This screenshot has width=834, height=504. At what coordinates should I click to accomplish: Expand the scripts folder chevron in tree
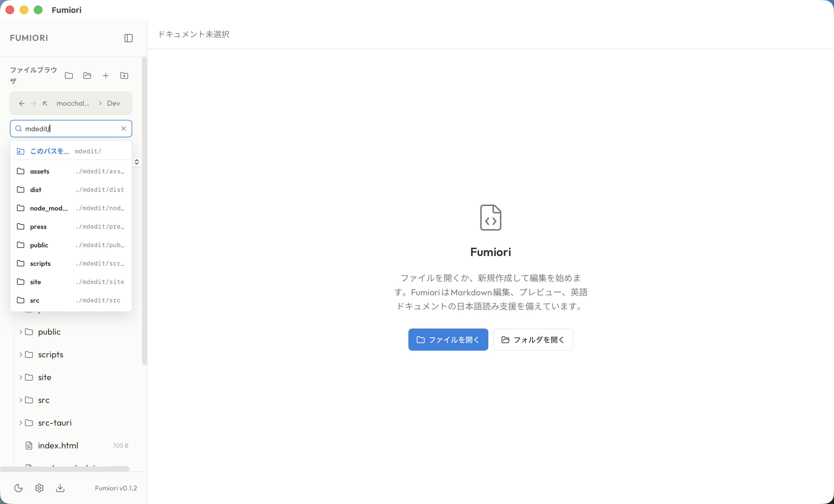pyautogui.click(x=21, y=355)
